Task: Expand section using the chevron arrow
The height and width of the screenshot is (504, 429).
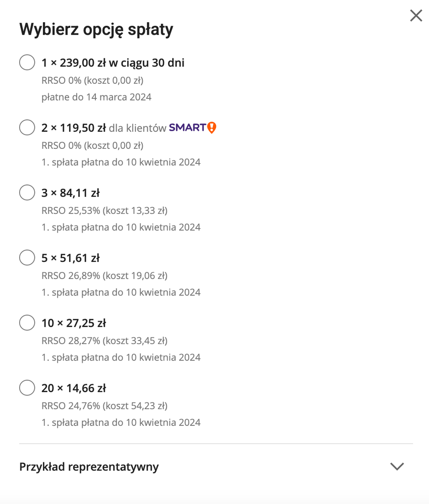Action: pyautogui.click(x=397, y=467)
